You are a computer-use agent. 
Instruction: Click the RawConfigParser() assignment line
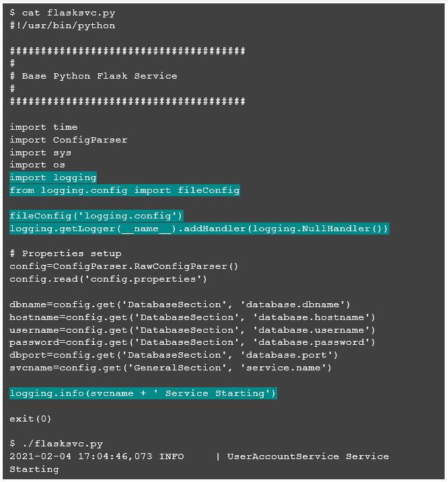[124, 266]
